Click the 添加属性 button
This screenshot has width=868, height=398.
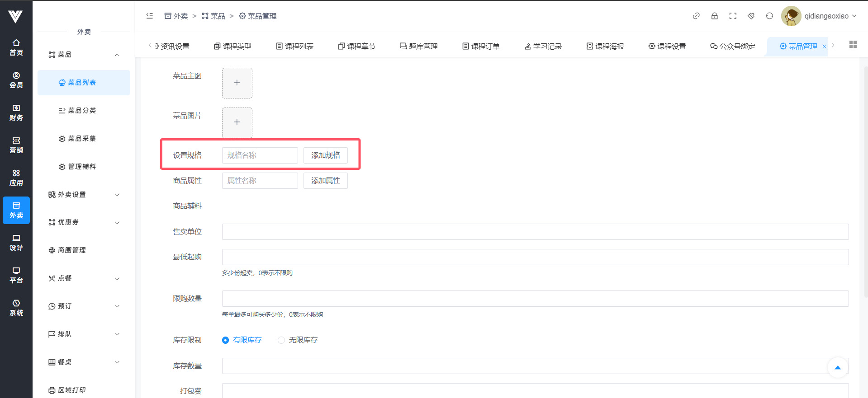click(x=325, y=181)
